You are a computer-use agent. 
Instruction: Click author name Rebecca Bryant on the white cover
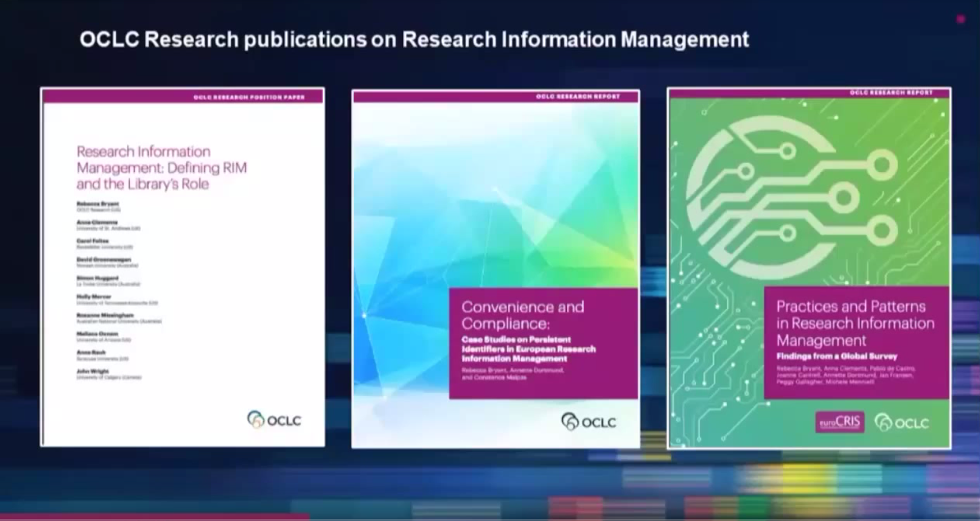tap(98, 204)
